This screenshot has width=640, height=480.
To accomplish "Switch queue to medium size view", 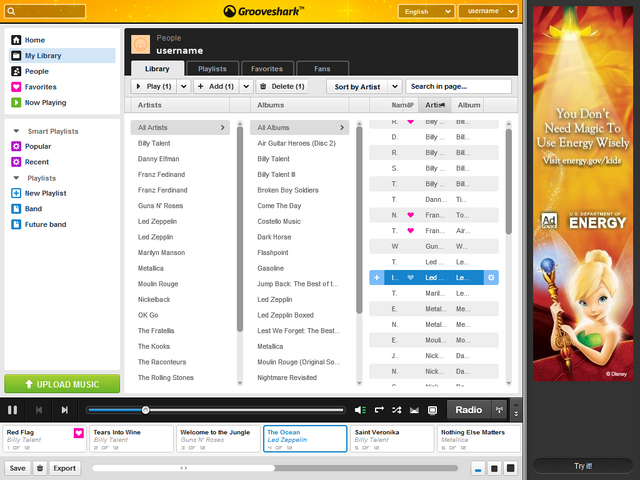I will 494,468.
